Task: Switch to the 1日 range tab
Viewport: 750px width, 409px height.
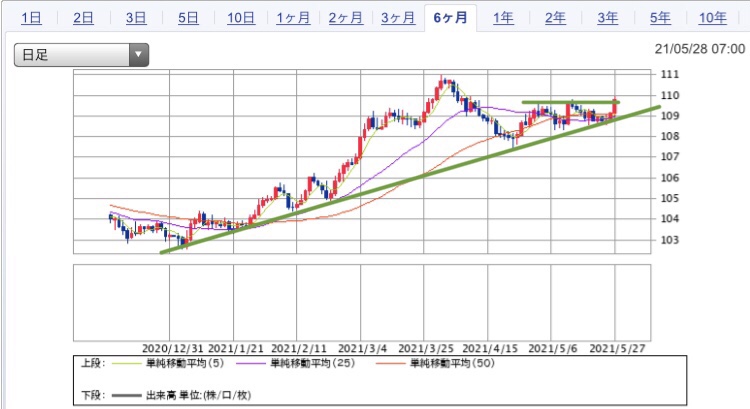Action: [x=31, y=18]
